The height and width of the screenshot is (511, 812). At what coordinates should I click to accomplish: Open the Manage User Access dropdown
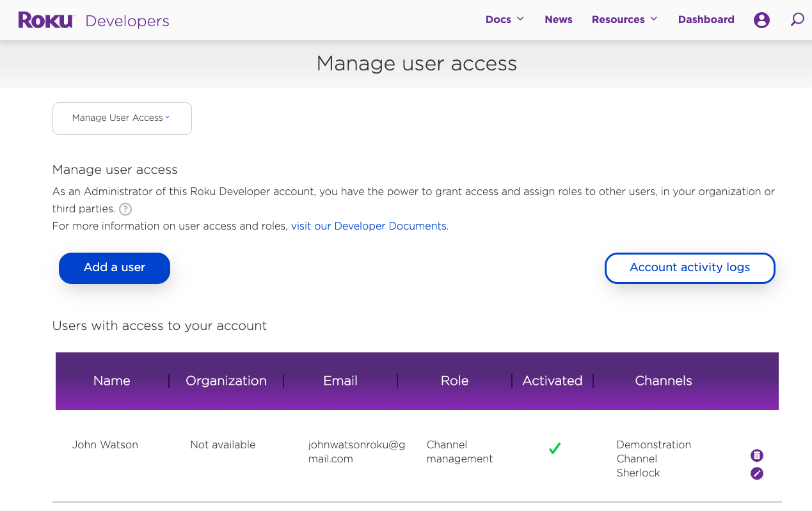(122, 118)
